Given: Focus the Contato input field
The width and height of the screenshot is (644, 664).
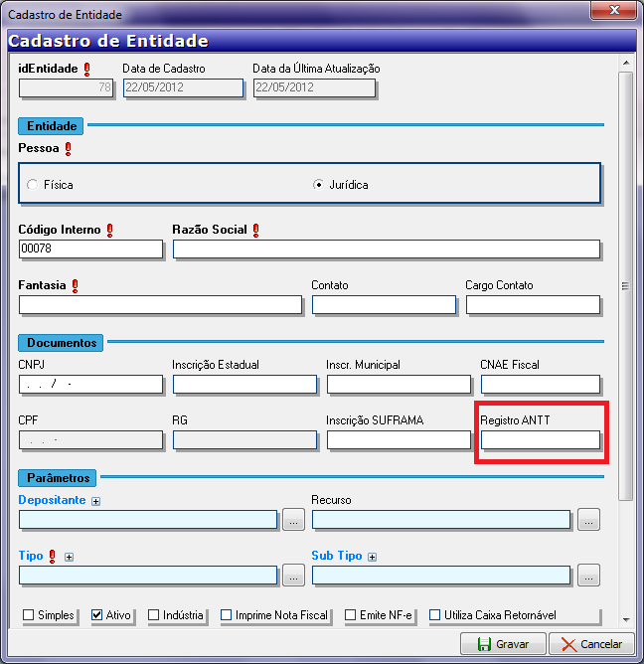Looking at the screenshot, I should click(384, 305).
